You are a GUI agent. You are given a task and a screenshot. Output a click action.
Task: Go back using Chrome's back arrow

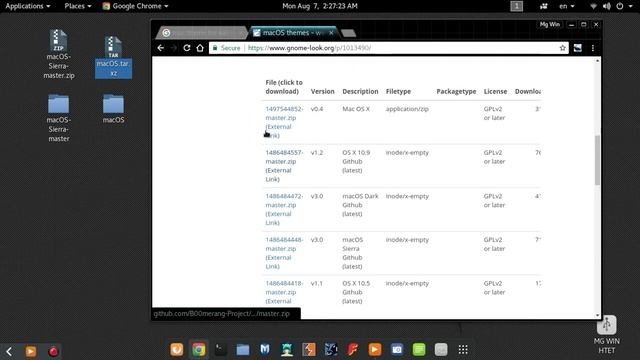click(x=161, y=48)
